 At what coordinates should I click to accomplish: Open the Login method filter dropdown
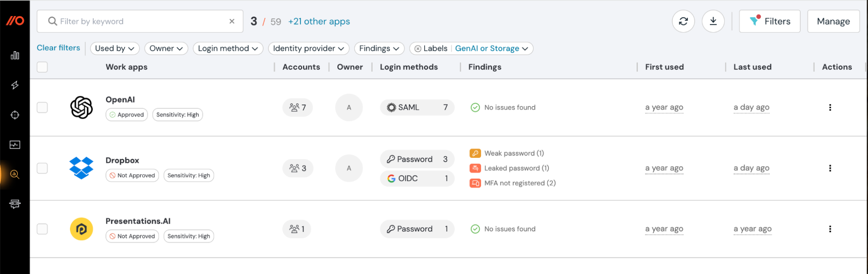[x=228, y=49]
